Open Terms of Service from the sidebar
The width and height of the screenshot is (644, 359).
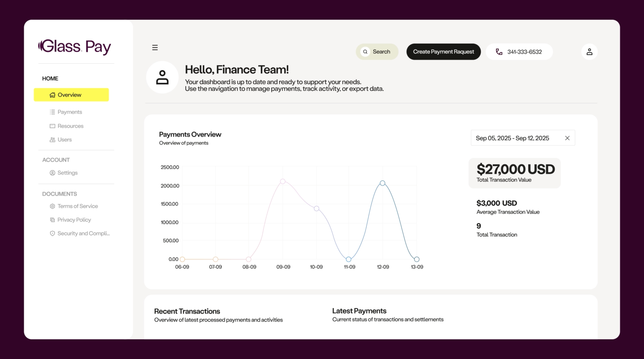78,206
